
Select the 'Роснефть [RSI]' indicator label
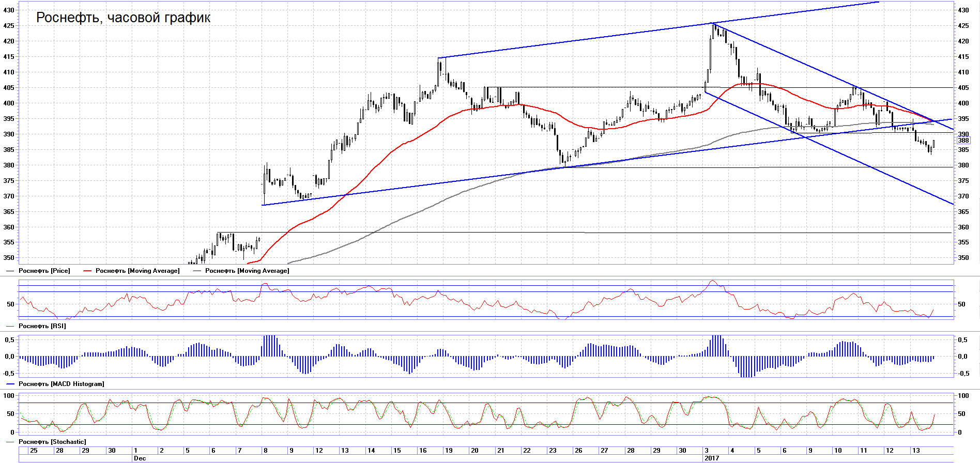[x=42, y=326]
